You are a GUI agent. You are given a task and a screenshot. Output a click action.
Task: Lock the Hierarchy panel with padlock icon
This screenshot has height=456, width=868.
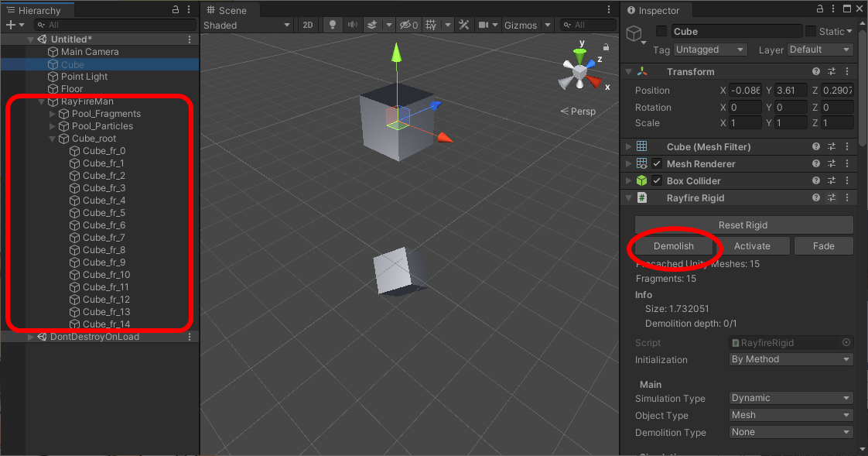pos(176,9)
